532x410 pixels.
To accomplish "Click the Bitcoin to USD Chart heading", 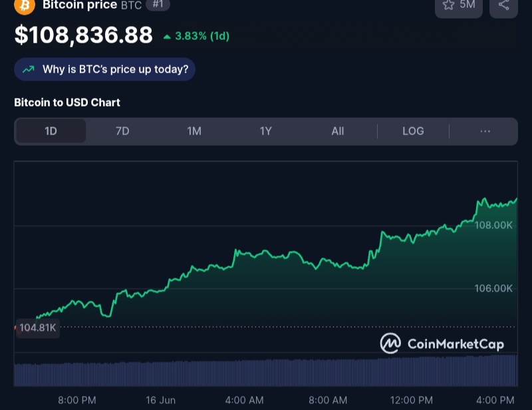I will (67, 102).
